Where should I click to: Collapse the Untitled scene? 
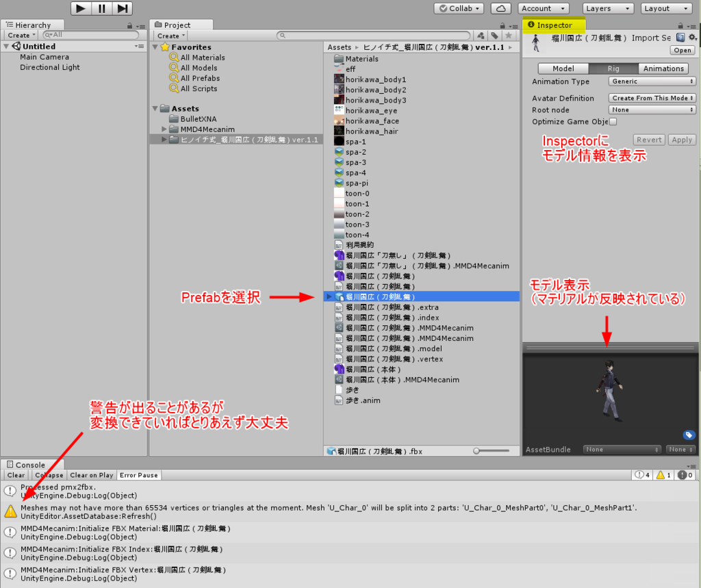(x=6, y=46)
